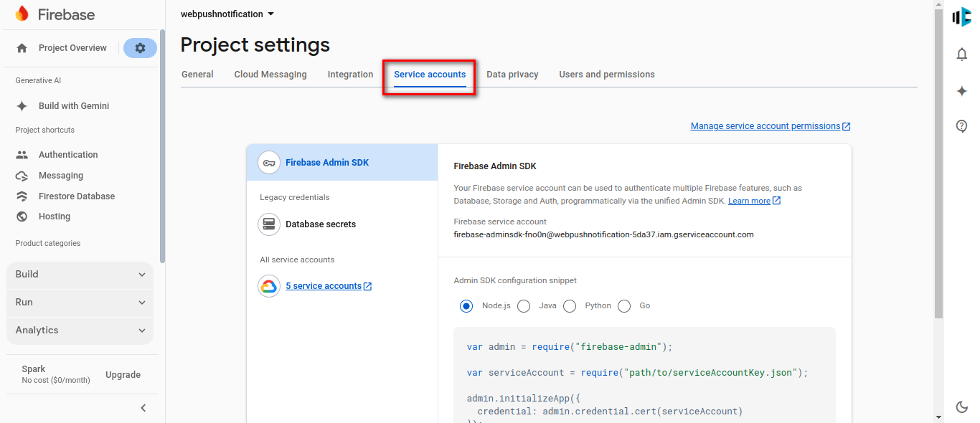The image size is (980, 423).
Task: Click the Upgrade plan button
Action: [123, 375]
